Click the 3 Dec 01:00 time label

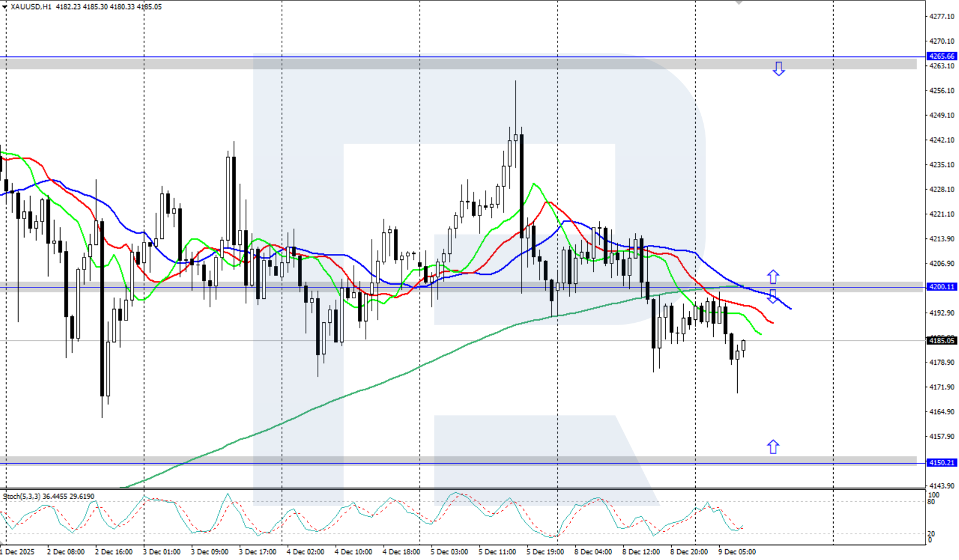(161, 552)
